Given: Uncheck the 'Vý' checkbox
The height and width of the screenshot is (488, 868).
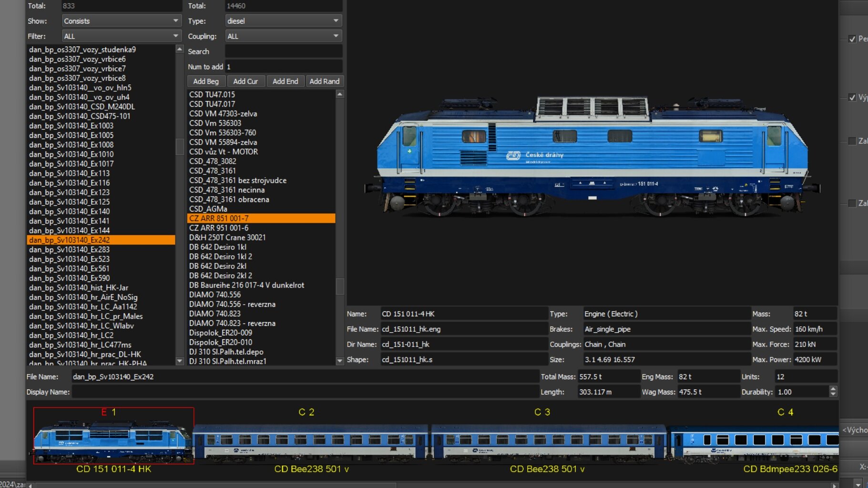Looking at the screenshot, I should 852,98.
